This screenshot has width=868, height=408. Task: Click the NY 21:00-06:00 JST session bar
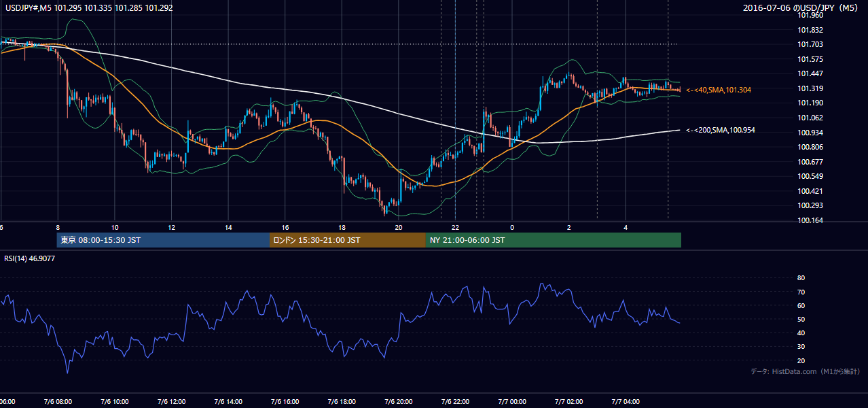554,240
